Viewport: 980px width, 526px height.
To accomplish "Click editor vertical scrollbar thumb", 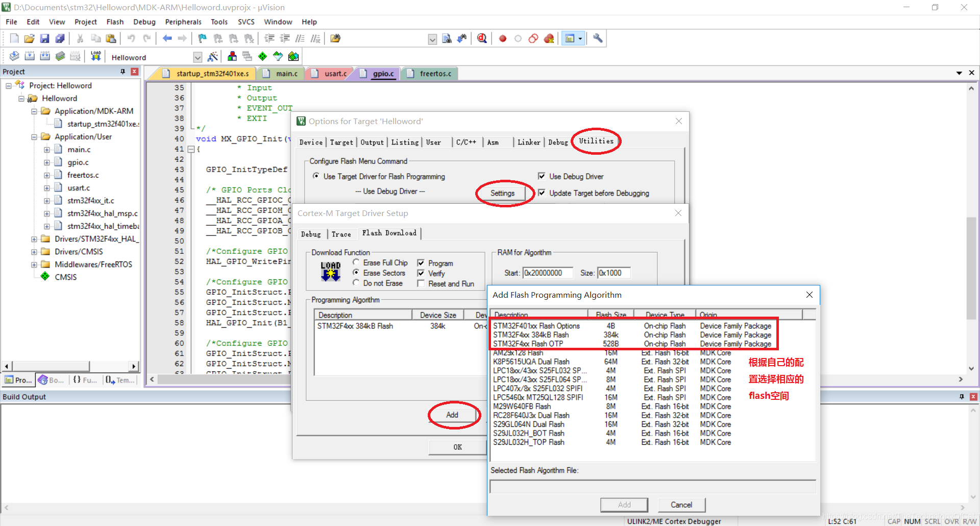I will click(x=971, y=268).
